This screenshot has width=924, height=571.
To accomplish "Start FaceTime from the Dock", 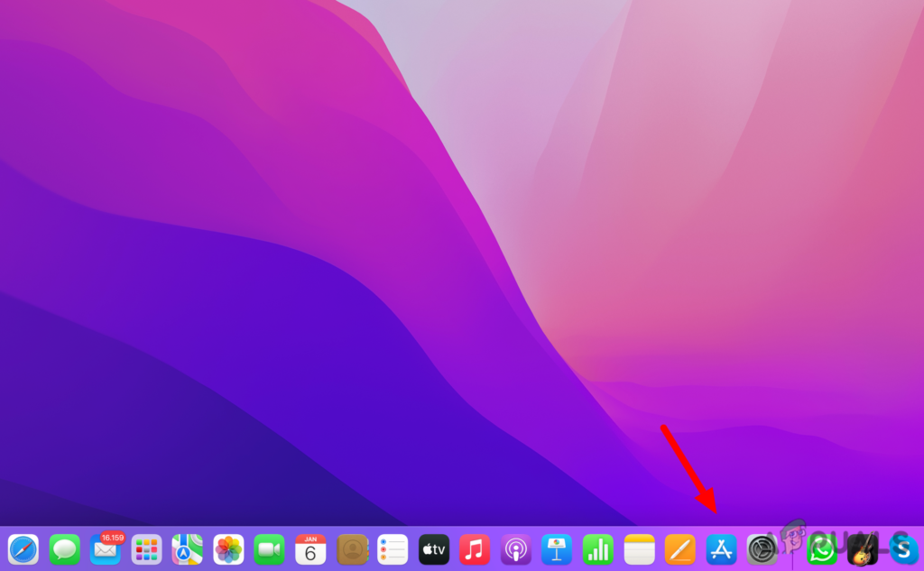I will (269, 549).
